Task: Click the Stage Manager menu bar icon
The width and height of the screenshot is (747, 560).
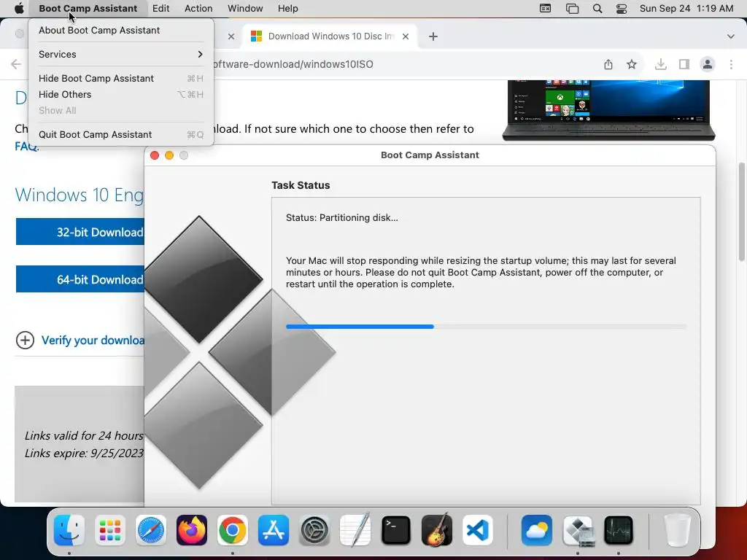Action: point(572,8)
